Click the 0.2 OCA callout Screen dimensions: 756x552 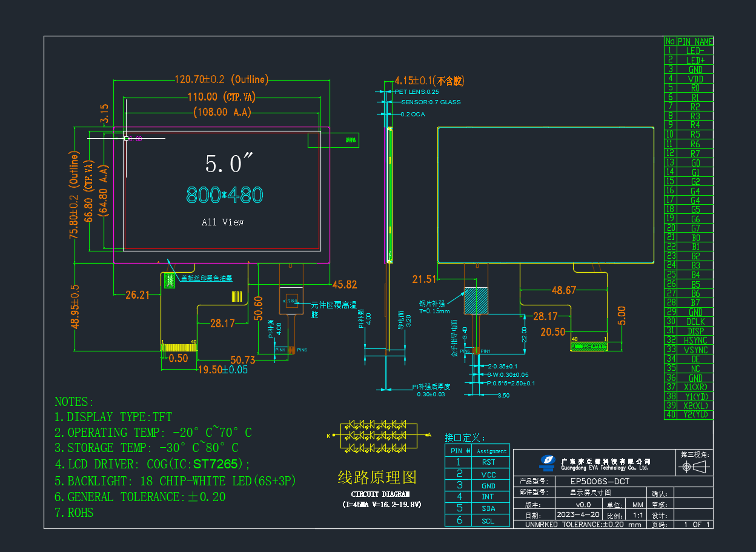pyautogui.click(x=413, y=114)
